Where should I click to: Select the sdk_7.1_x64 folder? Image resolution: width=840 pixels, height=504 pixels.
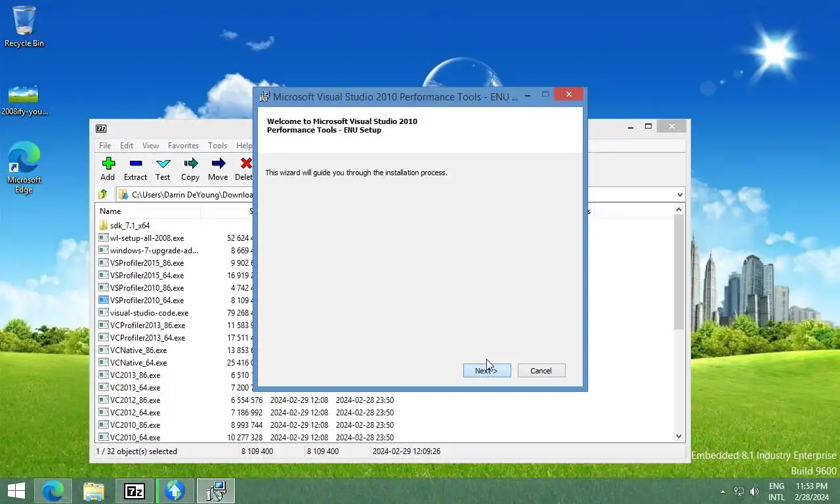130,225
